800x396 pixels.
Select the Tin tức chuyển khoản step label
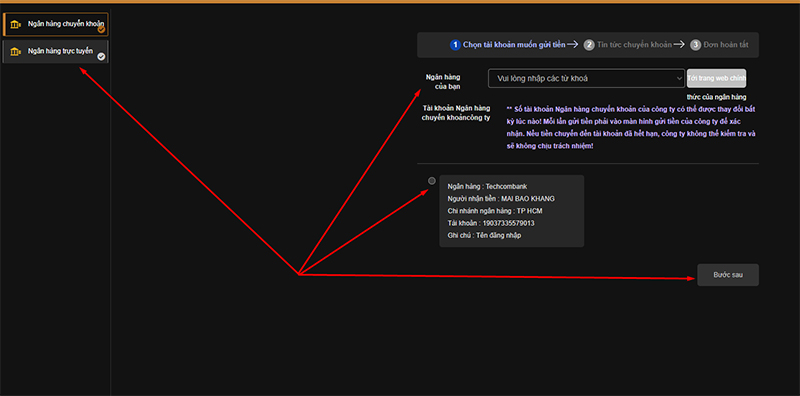634,45
